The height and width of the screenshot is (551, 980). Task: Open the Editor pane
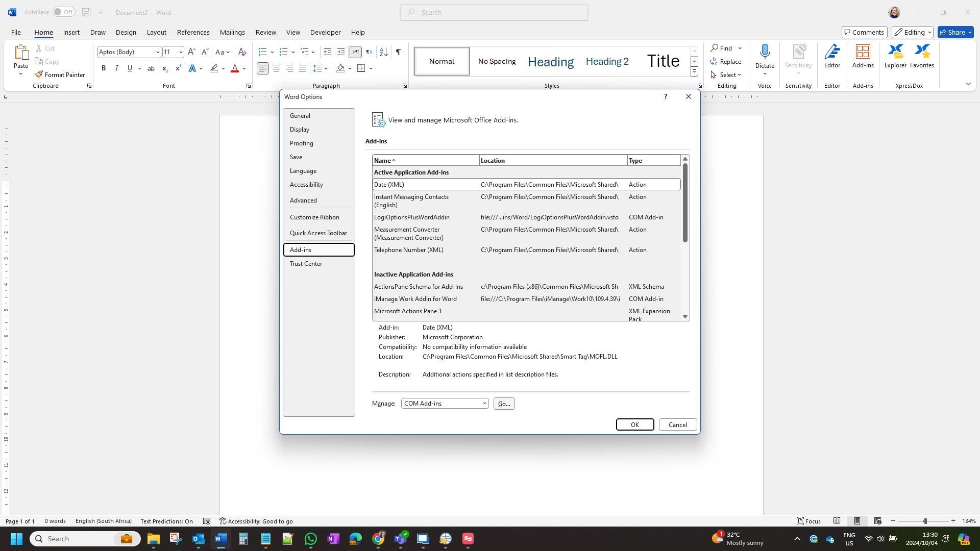(x=831, y=56)
